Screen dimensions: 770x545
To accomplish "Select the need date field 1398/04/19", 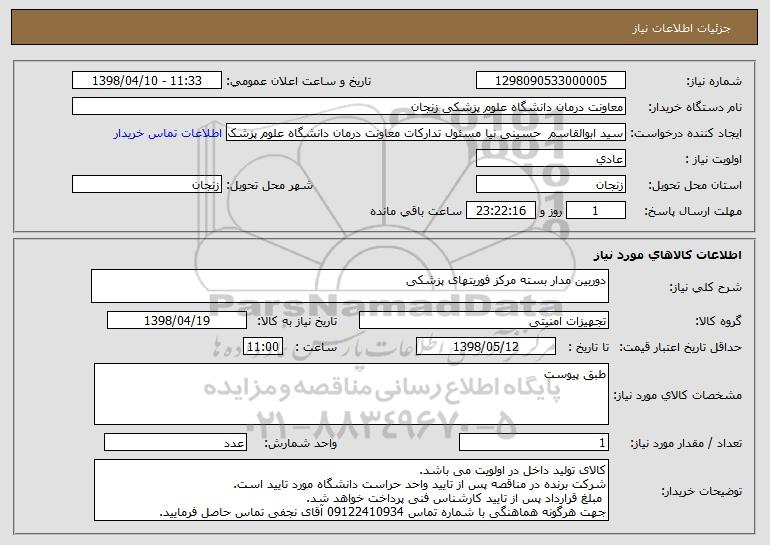I will coord(177,321).
